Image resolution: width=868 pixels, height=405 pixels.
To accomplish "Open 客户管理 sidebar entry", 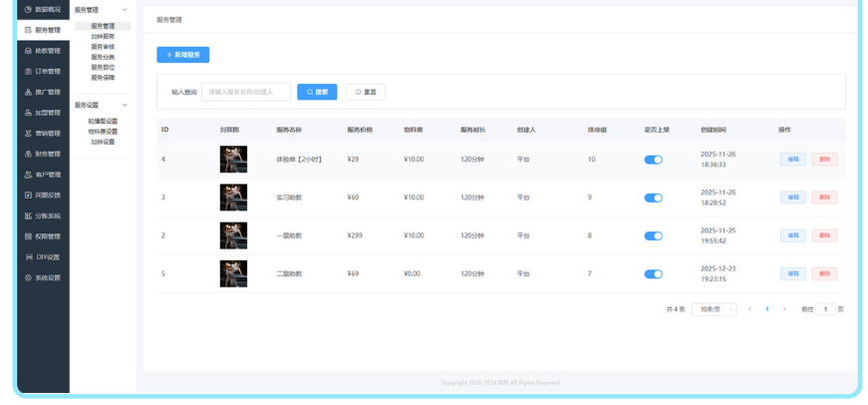I will coord(42,175).
